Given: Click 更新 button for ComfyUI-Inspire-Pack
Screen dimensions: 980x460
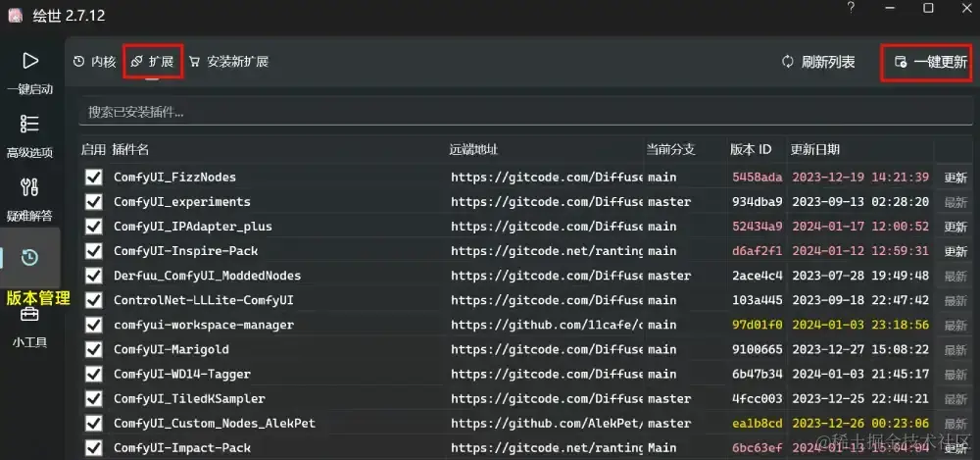Looking at the screenshot, I should [955, 252].
